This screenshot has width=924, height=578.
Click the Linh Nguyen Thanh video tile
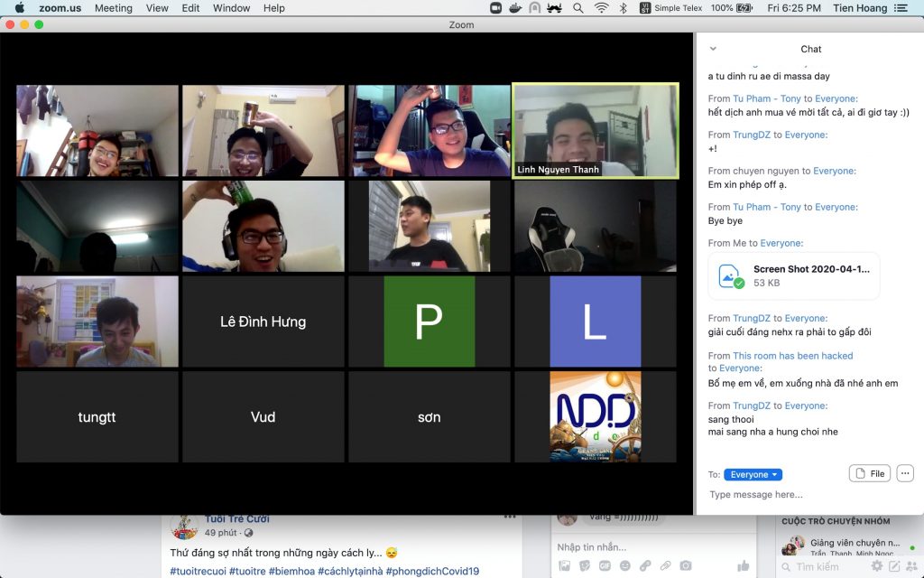click(594, 130)
